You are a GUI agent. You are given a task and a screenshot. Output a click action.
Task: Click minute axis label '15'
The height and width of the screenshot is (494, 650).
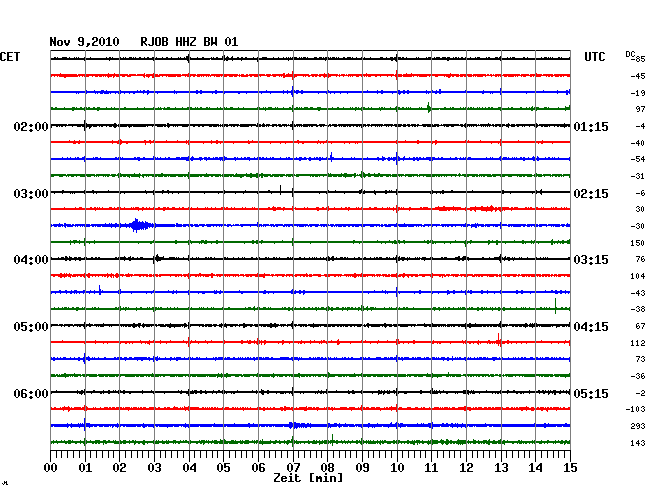point(570,467)
